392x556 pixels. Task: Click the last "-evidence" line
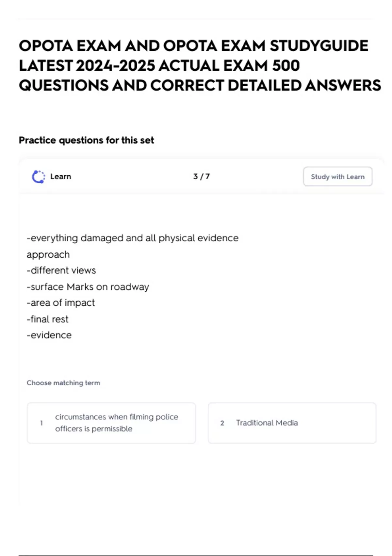[x=49, y=335]
